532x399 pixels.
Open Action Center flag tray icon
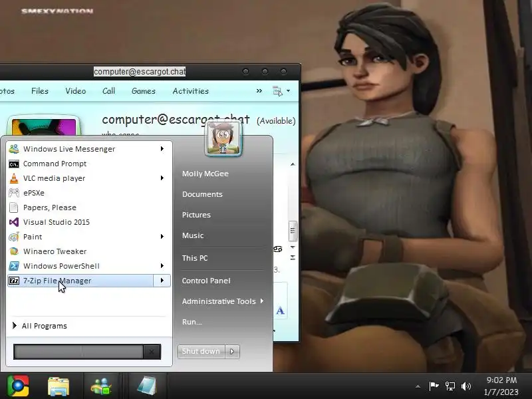coord(434,386)
